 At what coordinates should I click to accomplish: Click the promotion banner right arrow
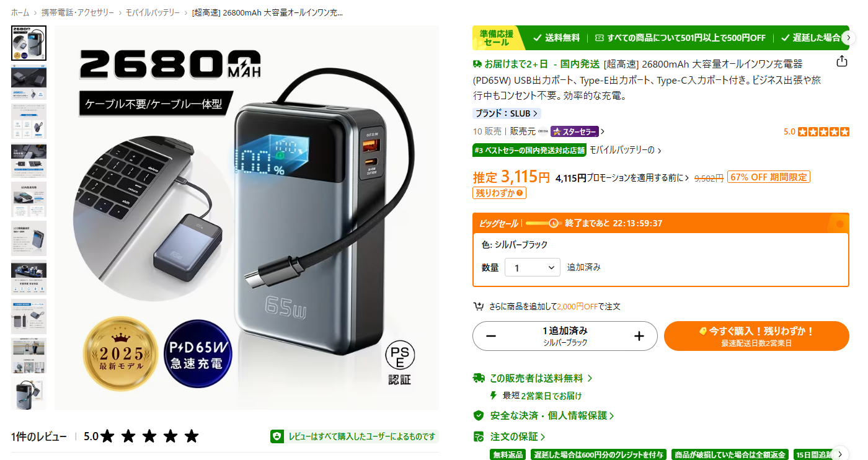click(x=849, y=38)
